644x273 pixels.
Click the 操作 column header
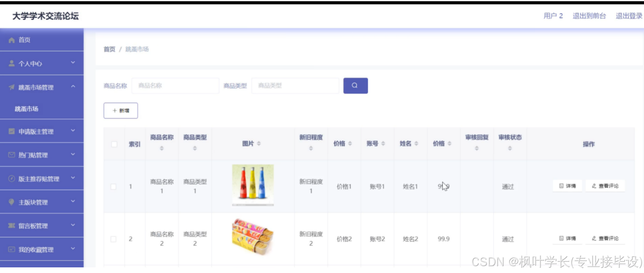588,144
